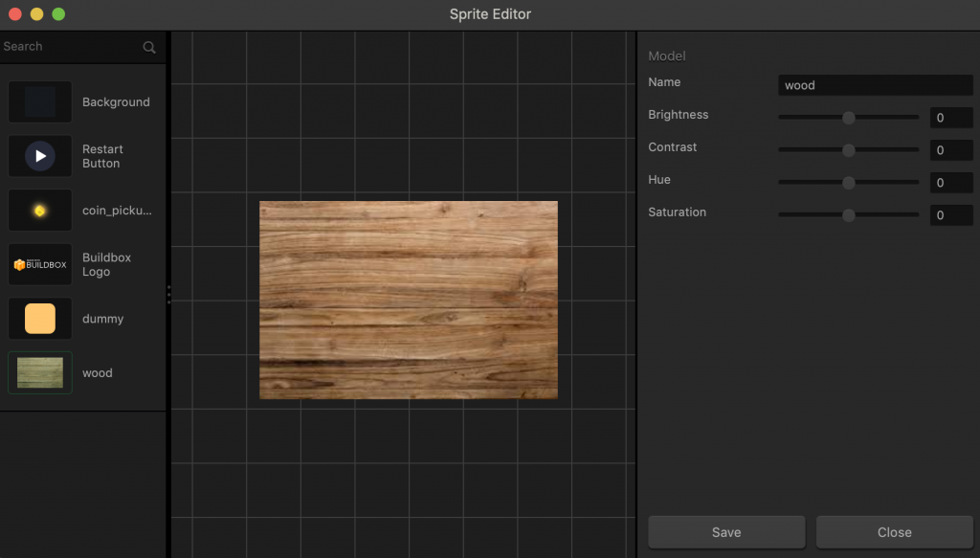This screenshot has height=558, width=980.
Task: Focus the Contrast value box
Action: 951,150
